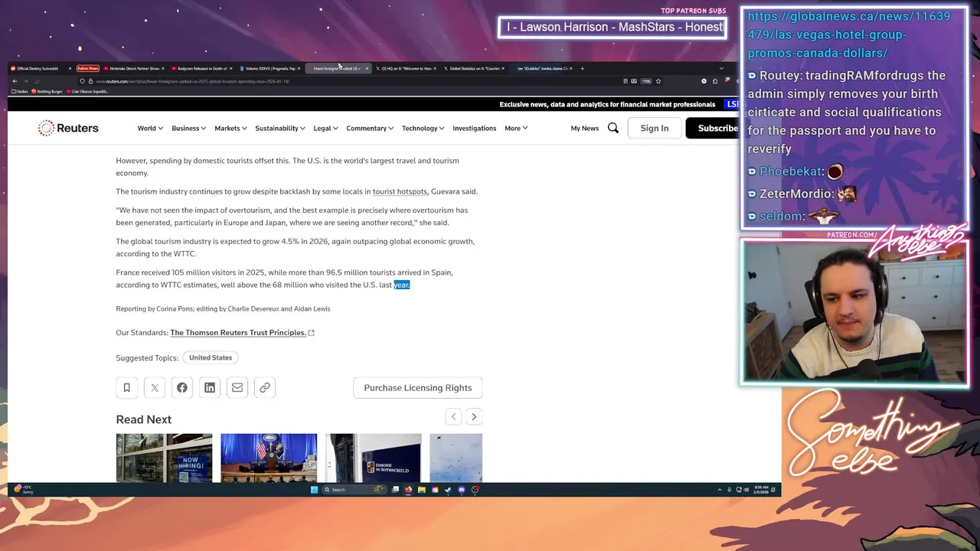Open Task View on the taskbar
The width and height of the screenshot is (980, 551).
tap(395, 490)
